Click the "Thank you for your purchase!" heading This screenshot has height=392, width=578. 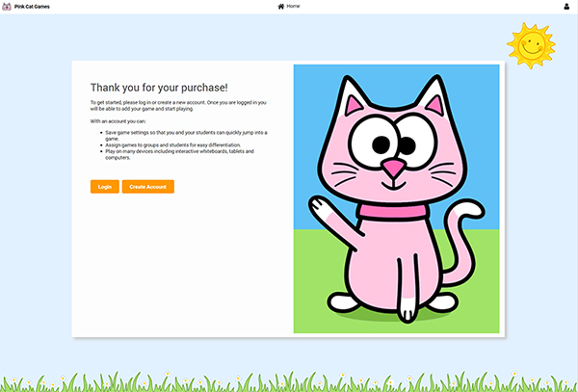point(158,87)
